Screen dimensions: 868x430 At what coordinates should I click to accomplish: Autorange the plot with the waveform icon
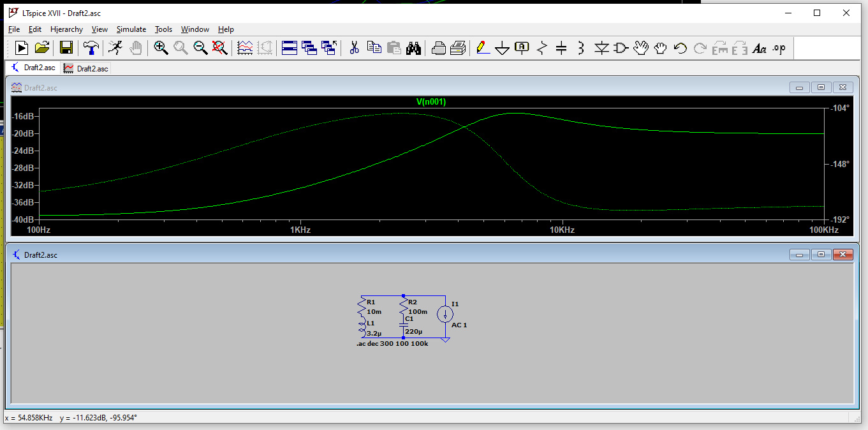[245, 48]
